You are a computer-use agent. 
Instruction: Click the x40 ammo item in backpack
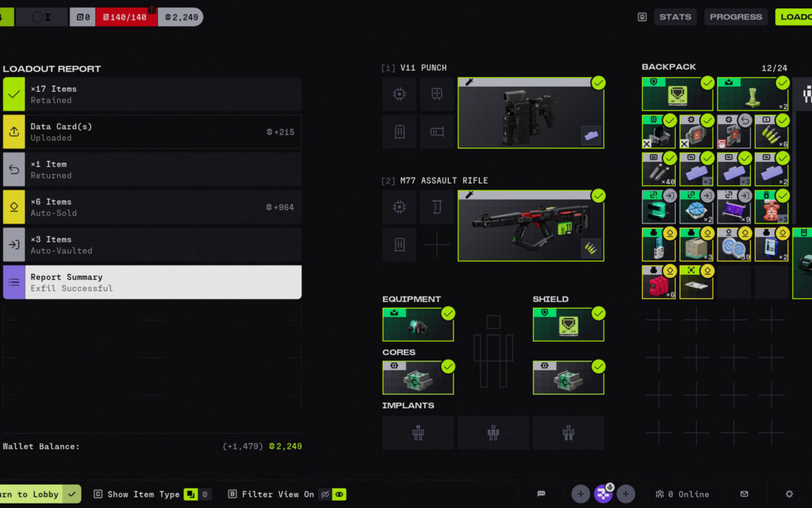pos(659,169)
